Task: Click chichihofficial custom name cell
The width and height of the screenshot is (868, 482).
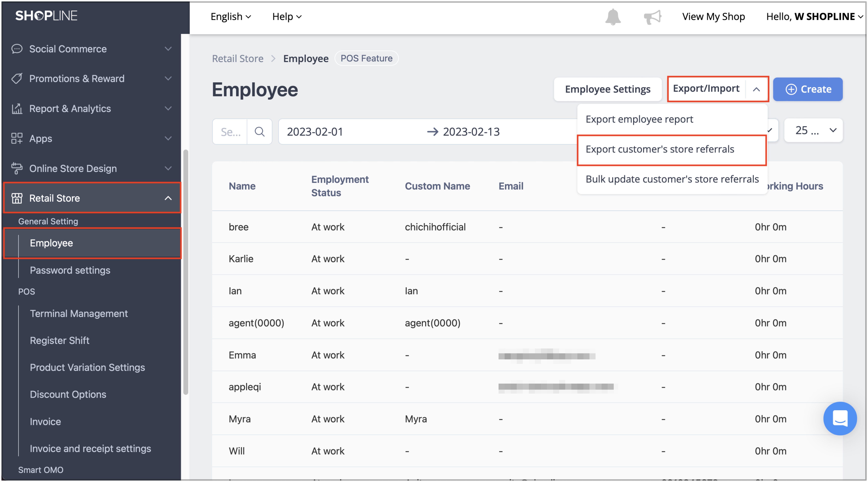Action: point(435,227)
